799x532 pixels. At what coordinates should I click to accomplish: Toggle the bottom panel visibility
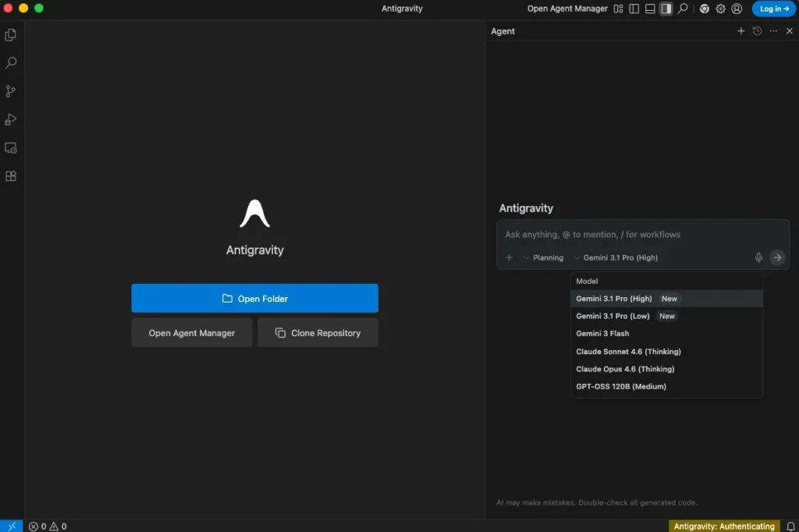coord(650,9)
